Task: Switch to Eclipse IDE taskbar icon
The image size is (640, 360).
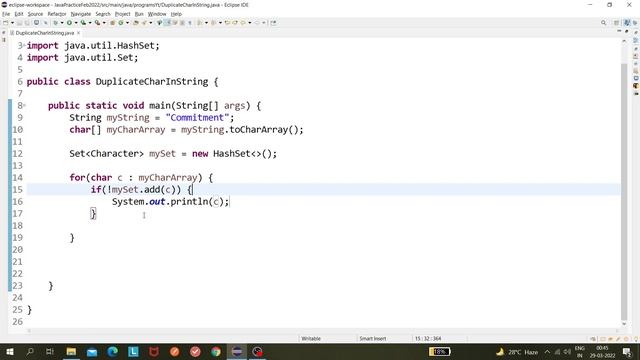Action: pos(237,351)
